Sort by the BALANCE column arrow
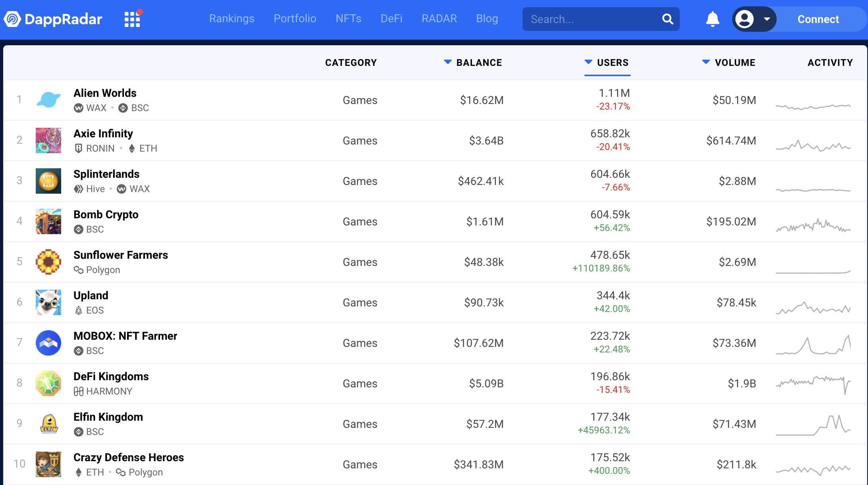 tap(448, 62)
